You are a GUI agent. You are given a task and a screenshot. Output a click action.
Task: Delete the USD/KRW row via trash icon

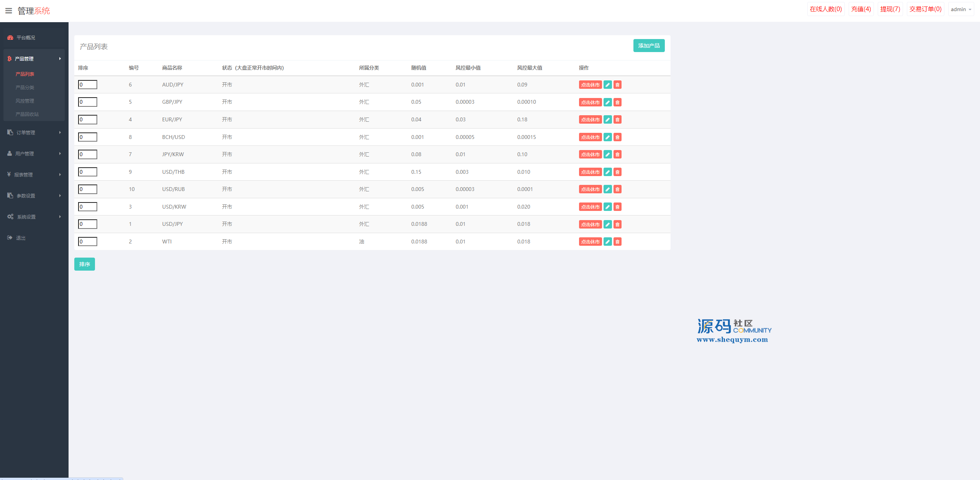click(x=617, y=207)
